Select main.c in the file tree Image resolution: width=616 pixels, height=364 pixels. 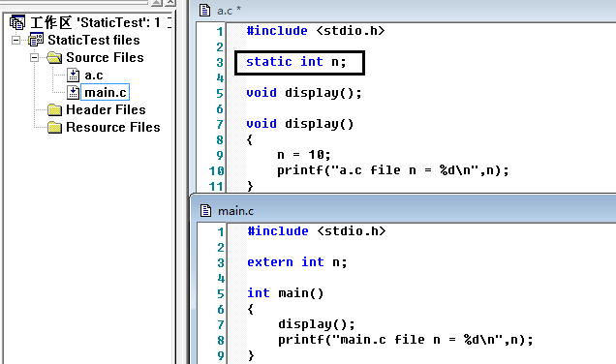coord(106,92)
